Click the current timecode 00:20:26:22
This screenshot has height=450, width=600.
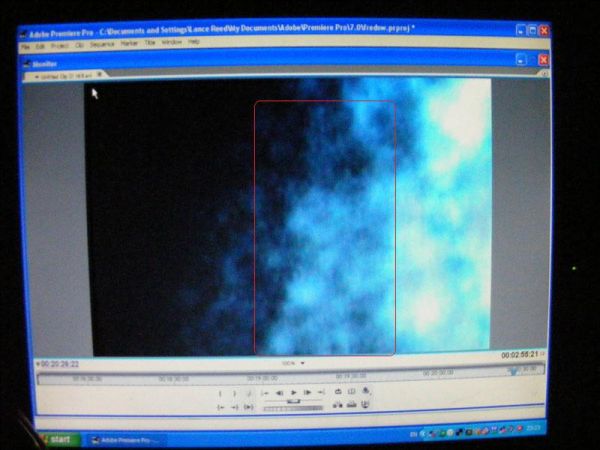59,364
